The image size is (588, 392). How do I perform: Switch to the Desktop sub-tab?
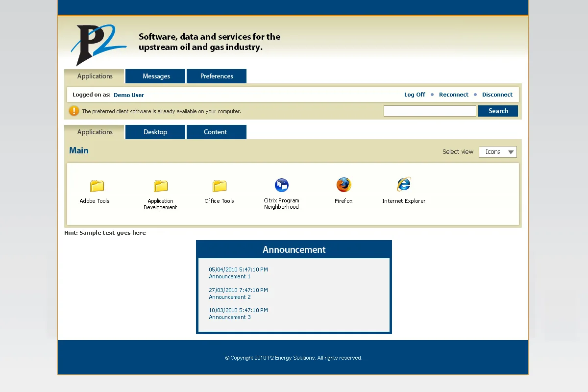(x=155, y=132)
